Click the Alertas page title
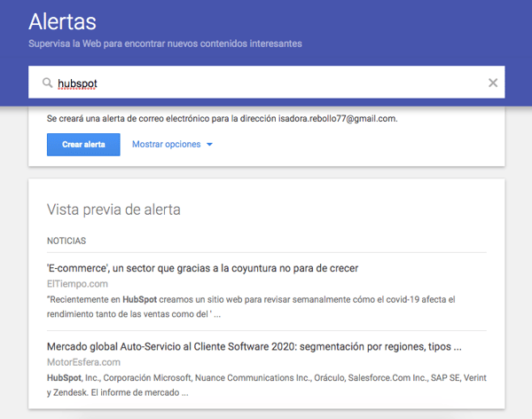This screenshot has width=532, height=419. click(62, 21)
